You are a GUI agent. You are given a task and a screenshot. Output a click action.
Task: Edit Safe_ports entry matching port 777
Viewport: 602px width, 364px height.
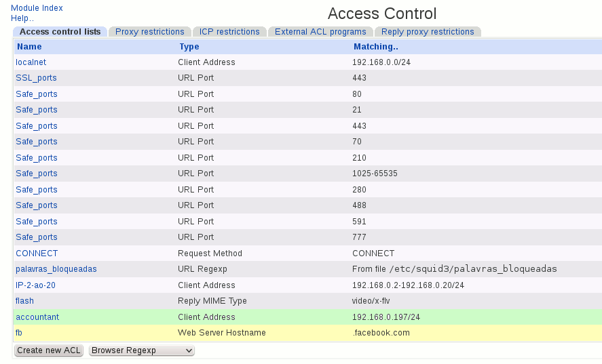click(x=37, y=237)
